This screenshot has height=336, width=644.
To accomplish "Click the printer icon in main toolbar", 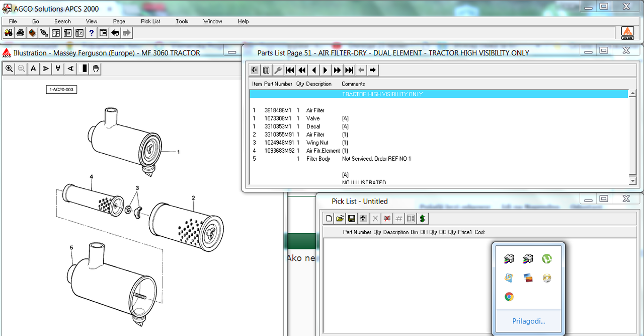I will (x=20, y=33).
